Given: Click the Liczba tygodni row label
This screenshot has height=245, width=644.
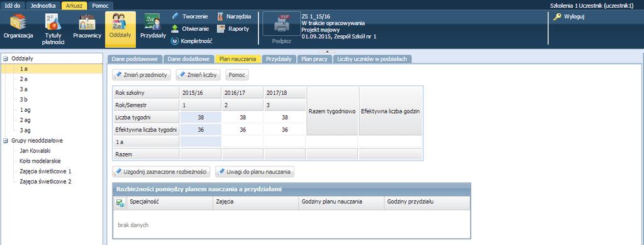Looking at the screenshot, I should (146, 117).
